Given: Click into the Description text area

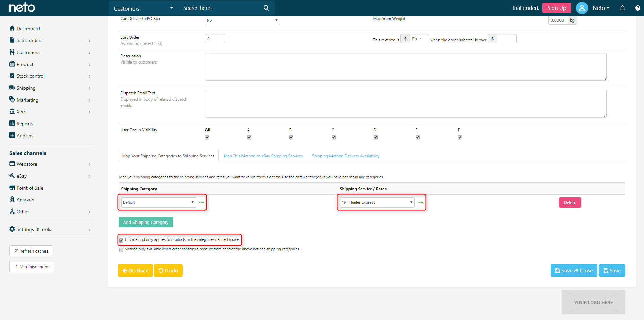Looking at the screenshot, I should click(406, 67).
